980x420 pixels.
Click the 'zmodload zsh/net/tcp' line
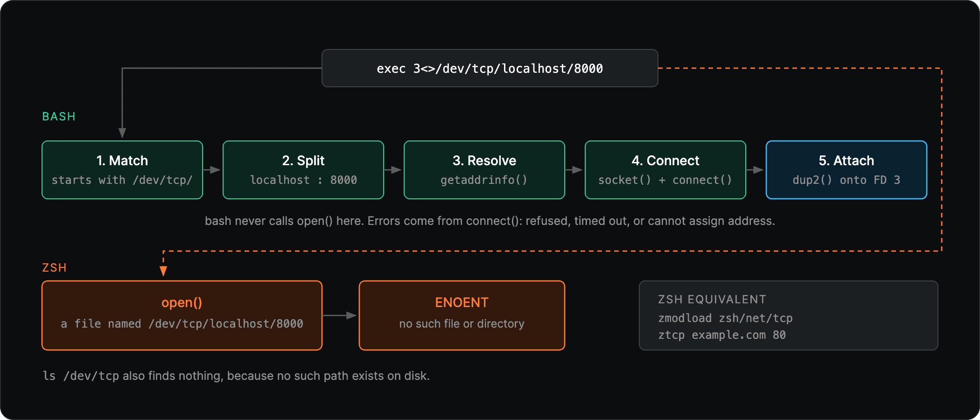coord(725,318)
